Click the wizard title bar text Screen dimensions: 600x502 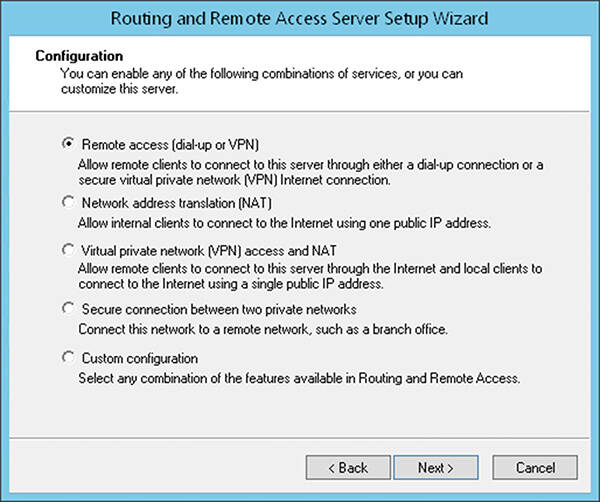click(300, 18)
